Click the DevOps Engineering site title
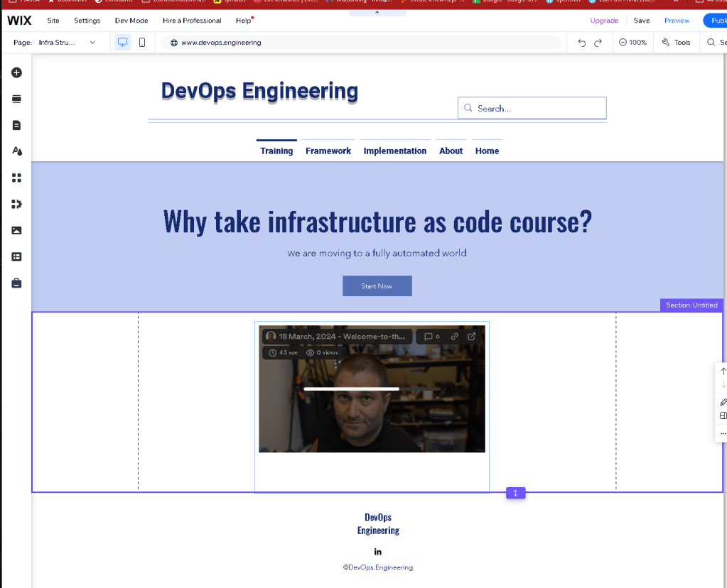 (259, 92)
